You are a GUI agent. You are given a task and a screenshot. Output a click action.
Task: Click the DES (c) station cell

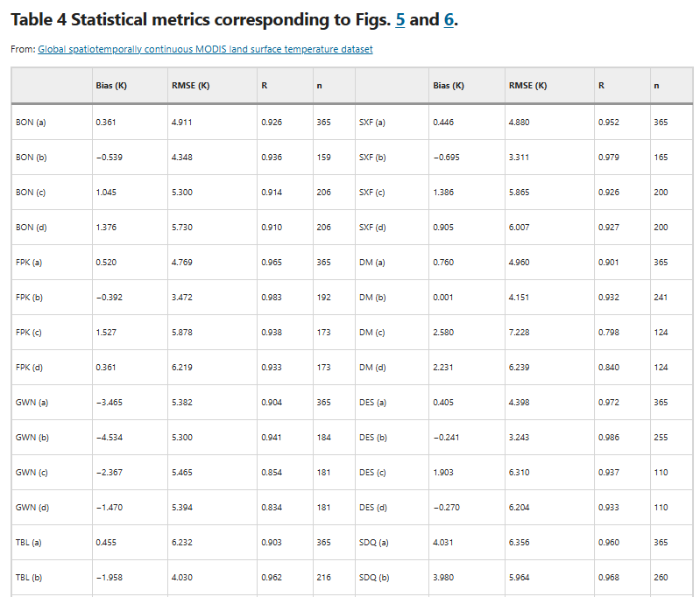click(x=372, y=473)
